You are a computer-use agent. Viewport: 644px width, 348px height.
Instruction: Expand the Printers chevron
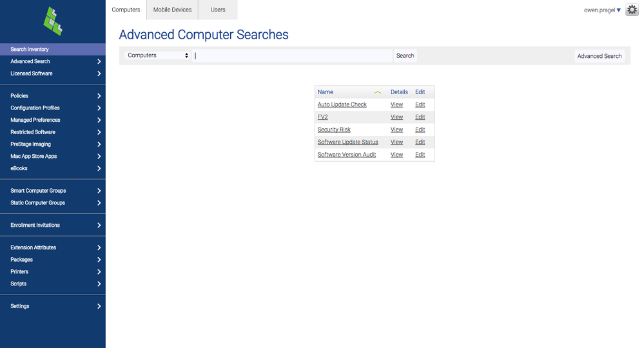99,272
